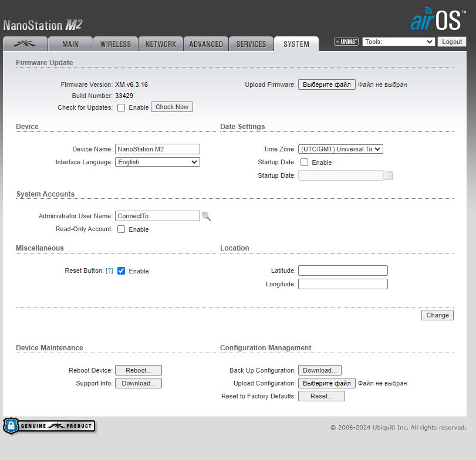
Task: Switch to the WIRELESS tab
Action: tap(116, 44)
